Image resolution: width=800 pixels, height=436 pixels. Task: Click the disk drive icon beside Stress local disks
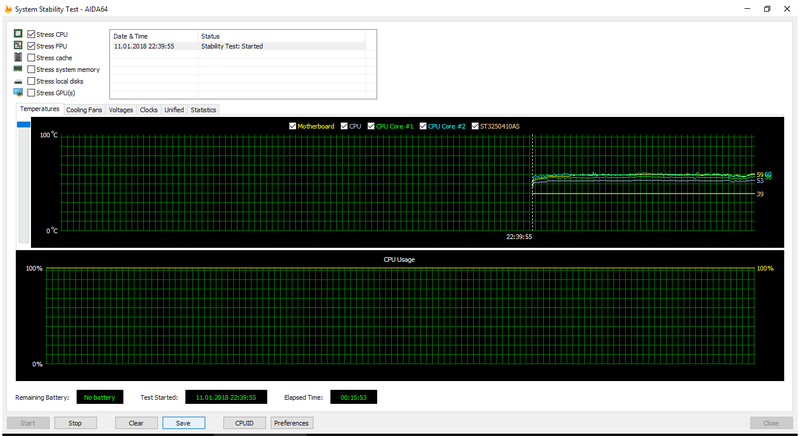pos(18,81)
